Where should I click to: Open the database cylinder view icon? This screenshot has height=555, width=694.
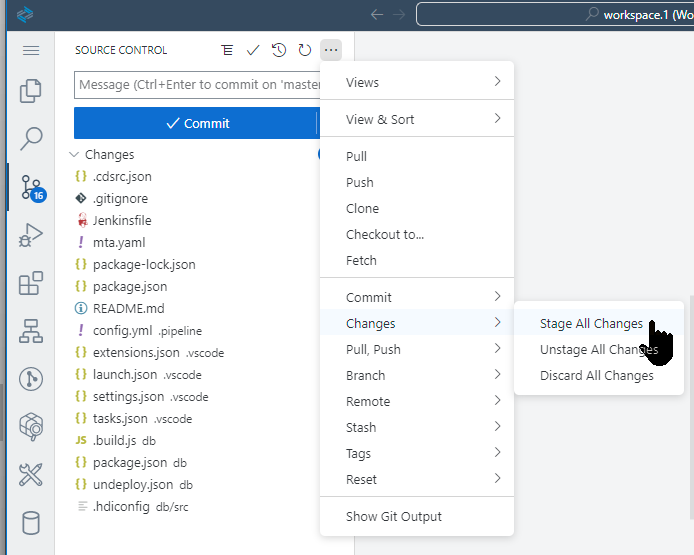(31, 523)
